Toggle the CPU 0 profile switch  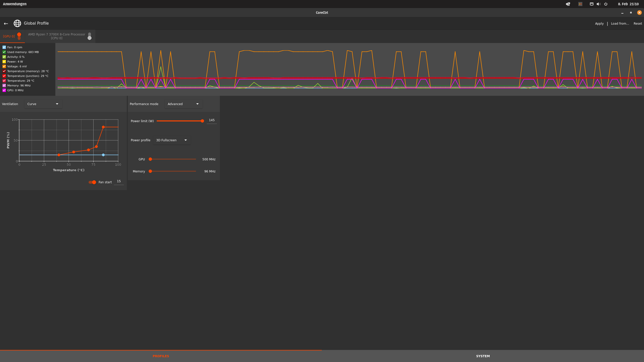pos(90,36)
